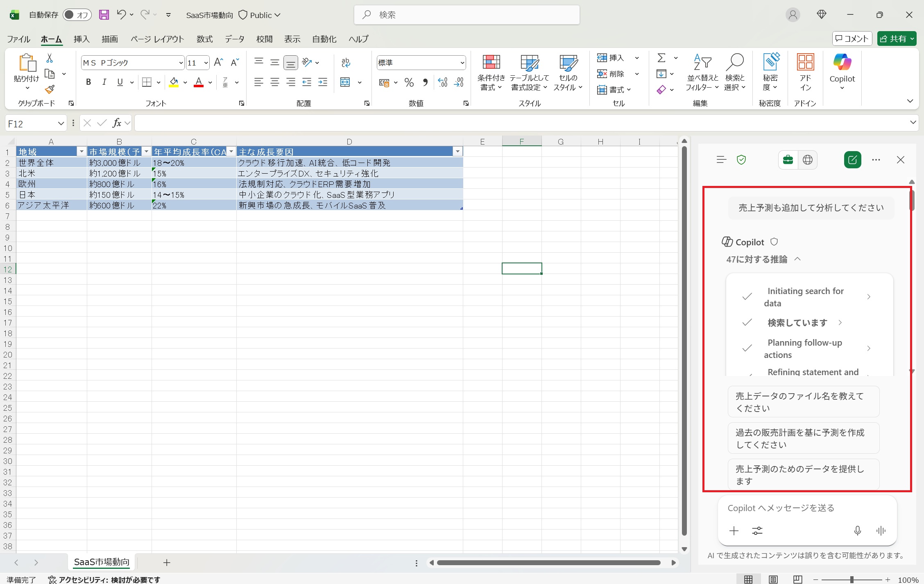Open the 地域 column filter dropdown
924x584 pixels.
[81, 152]
